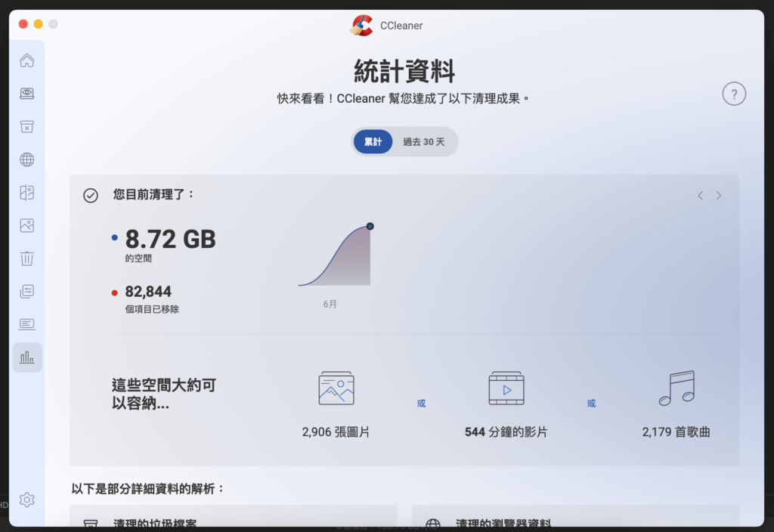Click the 統計資料 heading
The width and height of the screenshot is (774, 532).
[404, 71]
